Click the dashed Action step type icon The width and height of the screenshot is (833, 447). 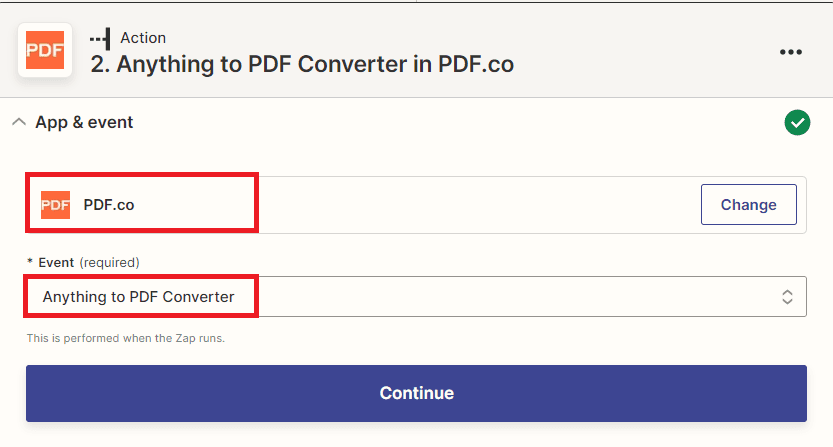[100, 38]
